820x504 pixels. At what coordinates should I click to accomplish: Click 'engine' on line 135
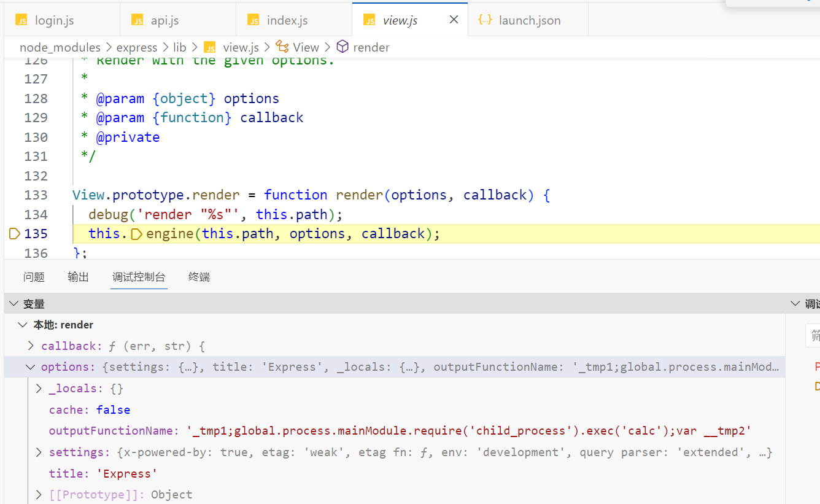[170, 233]
